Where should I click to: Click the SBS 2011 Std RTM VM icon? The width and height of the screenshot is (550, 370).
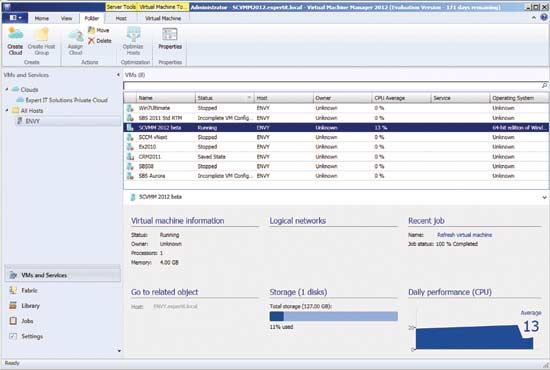pyautogui.click(x=130, y=118)
